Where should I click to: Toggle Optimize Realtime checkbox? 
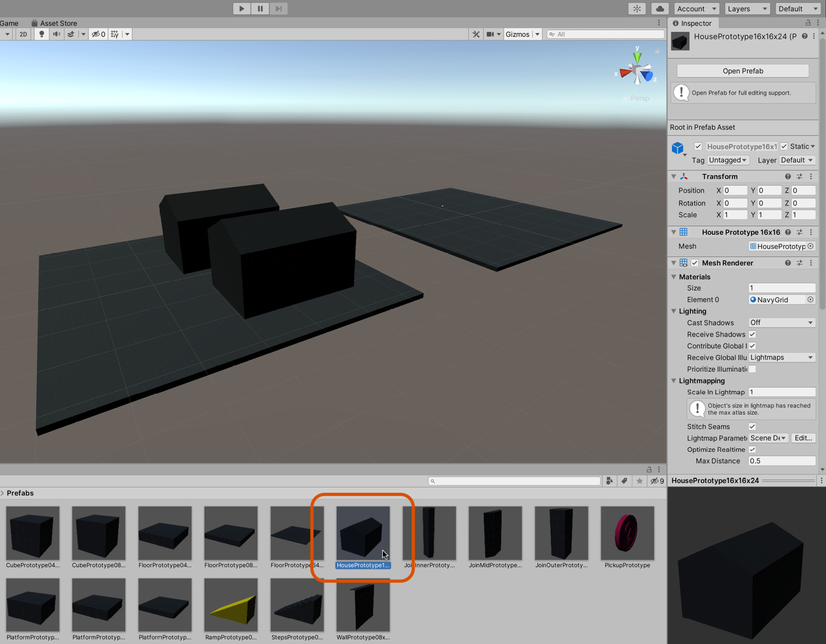tap(752, 450)
